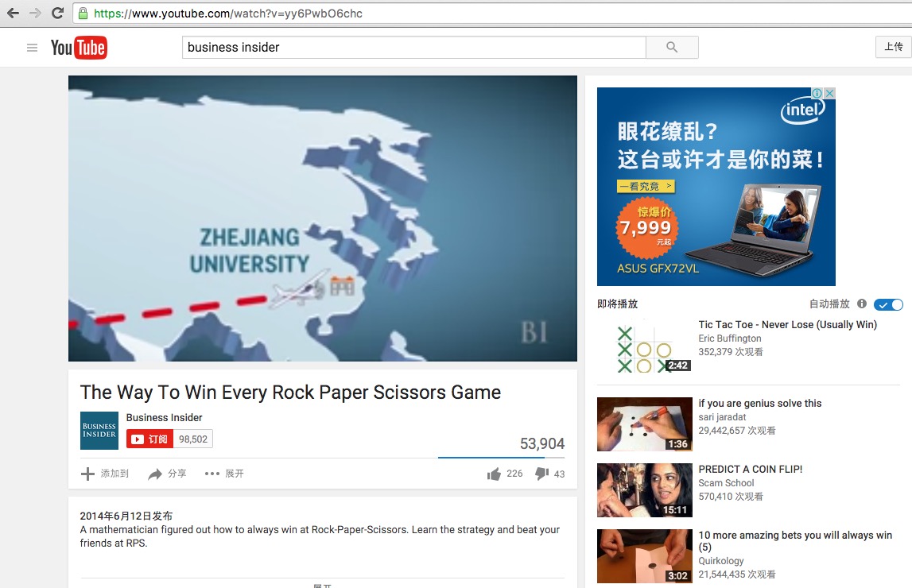
Task: Reload the page in browser
Action: tap(57, 13)
